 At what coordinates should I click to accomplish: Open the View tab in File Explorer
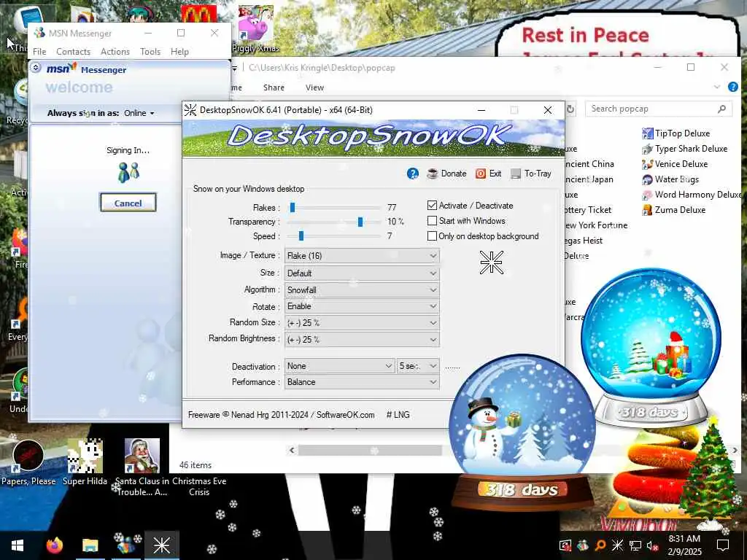314,87
